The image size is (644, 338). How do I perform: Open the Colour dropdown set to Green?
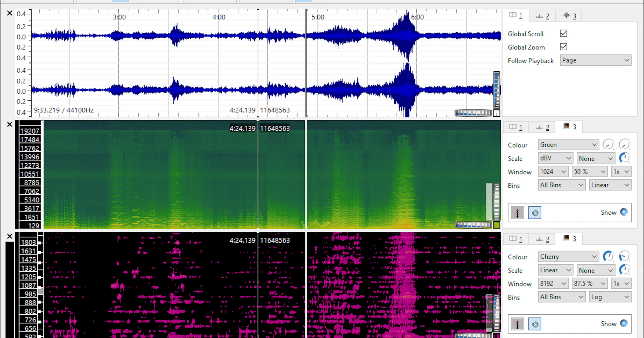(568, 145)
